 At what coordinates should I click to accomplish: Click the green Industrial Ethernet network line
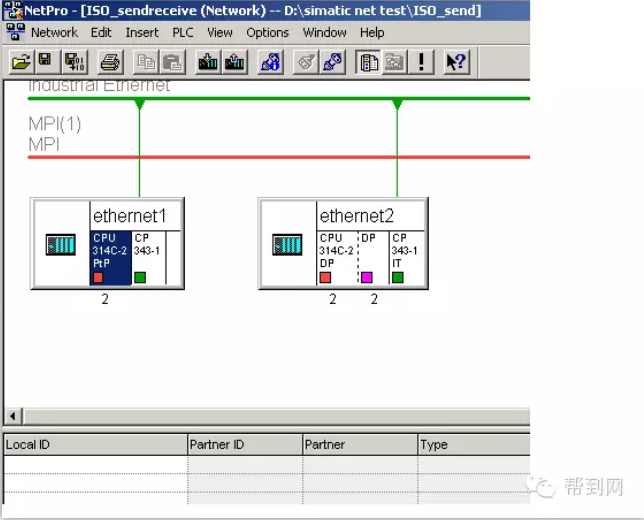(270, 99)
